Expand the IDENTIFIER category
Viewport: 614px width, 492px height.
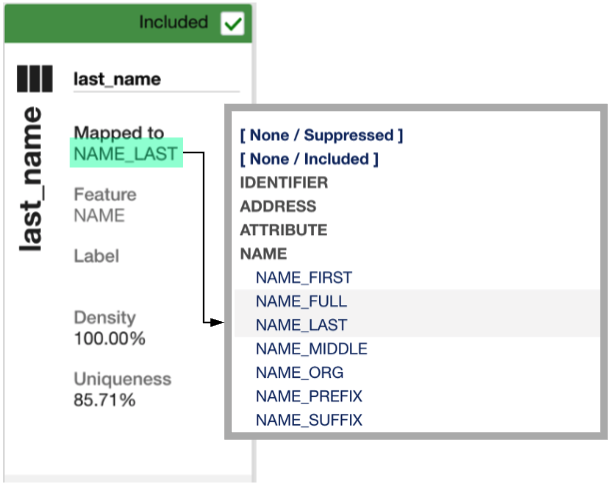tap(283, 182)
